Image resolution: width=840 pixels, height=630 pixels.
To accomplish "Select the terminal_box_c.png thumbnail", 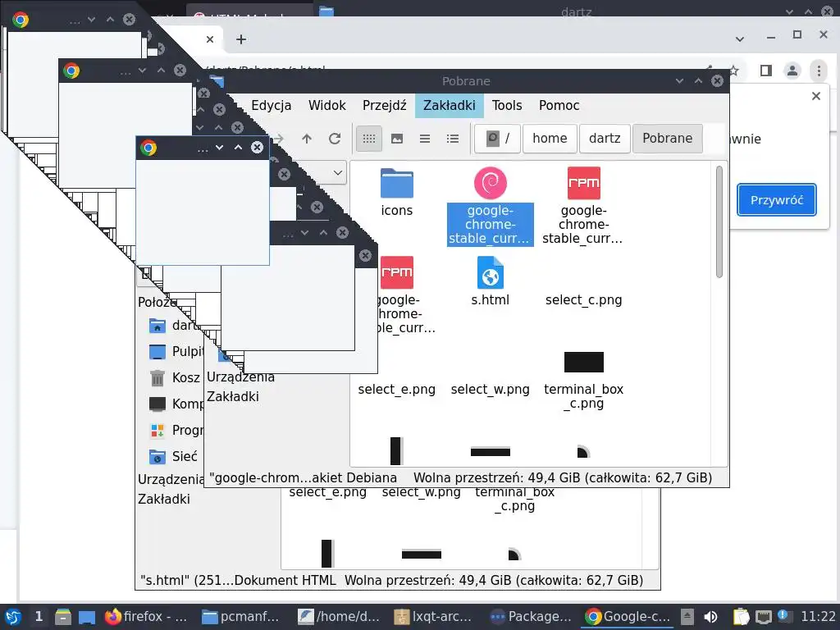I will [583, 362].
